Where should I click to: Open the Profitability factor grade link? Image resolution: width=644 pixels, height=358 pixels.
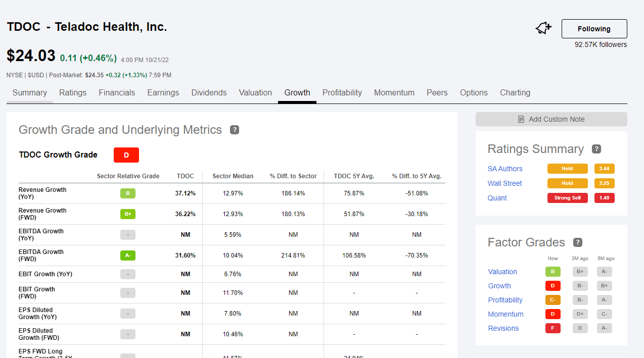(505, 300)
